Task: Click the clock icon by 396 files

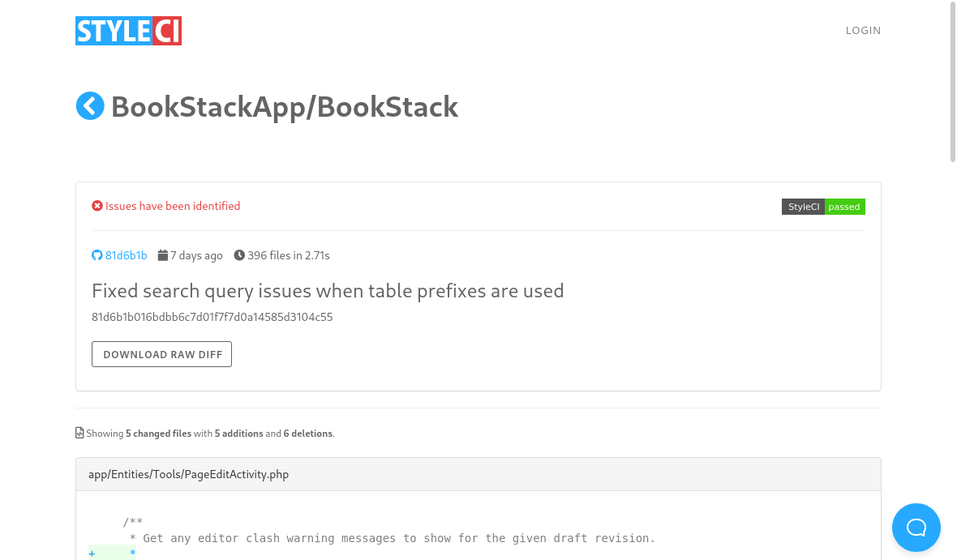Action: 239,255
